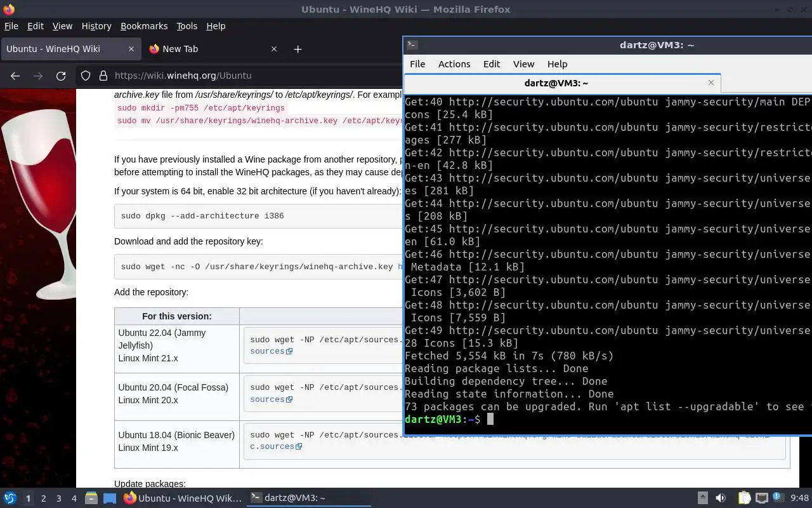
Task: Open a new tab with the plus button
Action: [x=298, y=49]
